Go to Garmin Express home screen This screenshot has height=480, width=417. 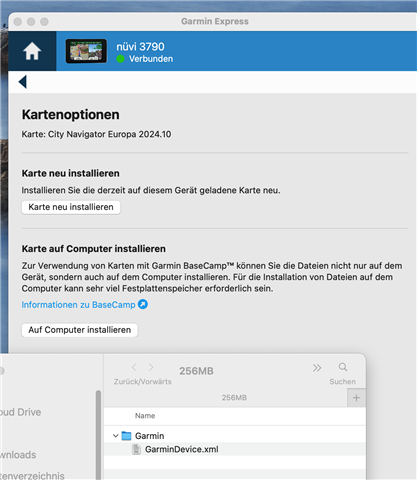point(32,51)
